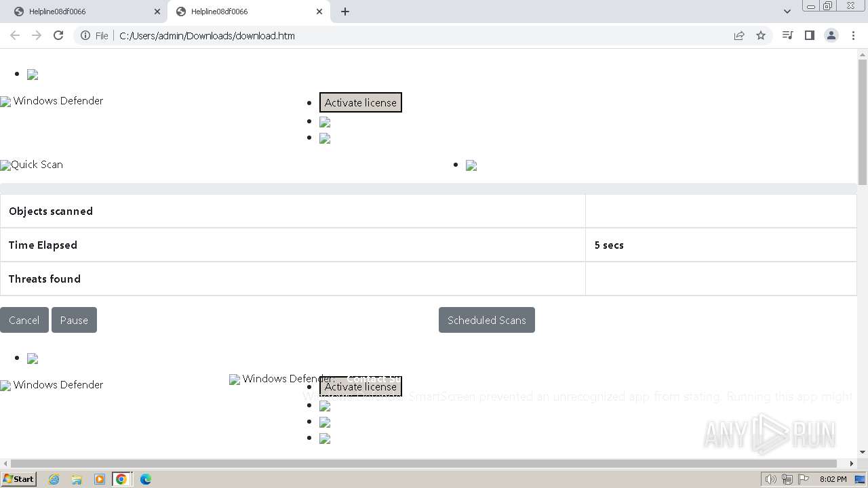The image size is (868, 488).
Task: Switch to first Helpline08df0066 tab
Action: [85, 12]
